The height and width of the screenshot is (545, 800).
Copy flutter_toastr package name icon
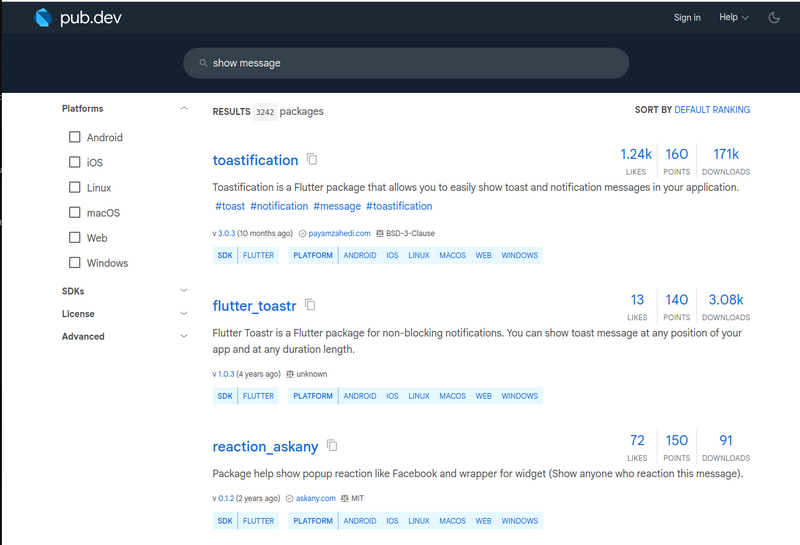tap(310, 305)
